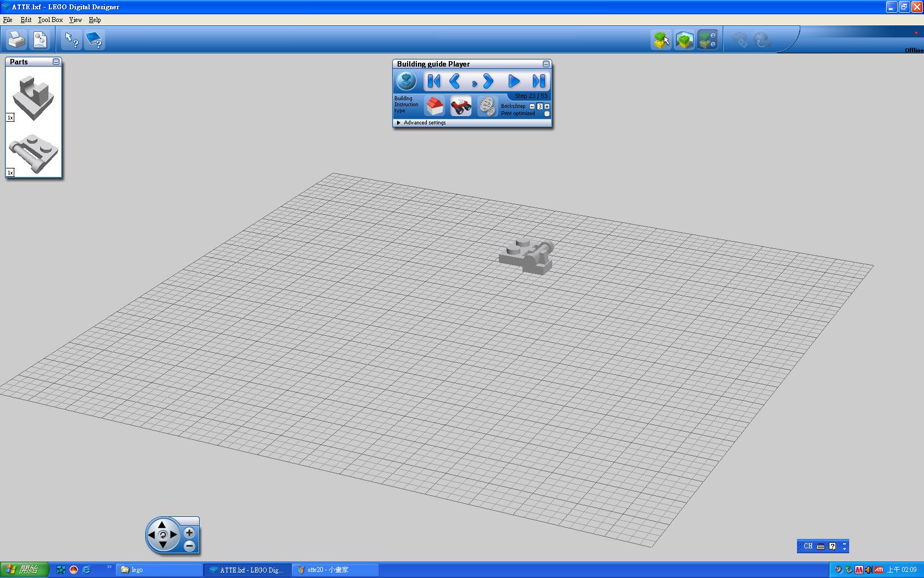924x578 pixels.
Task: Choose vehicle building instruction type
Action: click(461, 106)
